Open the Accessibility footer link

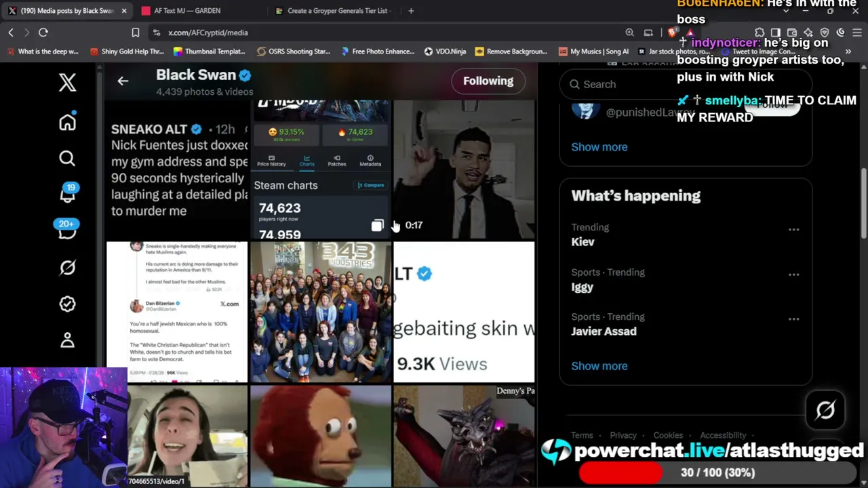click(723, 435)
